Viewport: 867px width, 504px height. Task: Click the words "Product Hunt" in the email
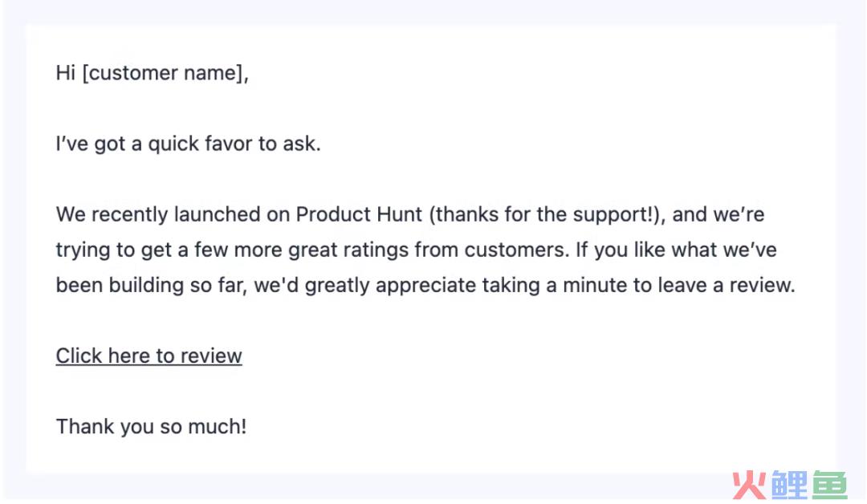[x=359, y=214]
